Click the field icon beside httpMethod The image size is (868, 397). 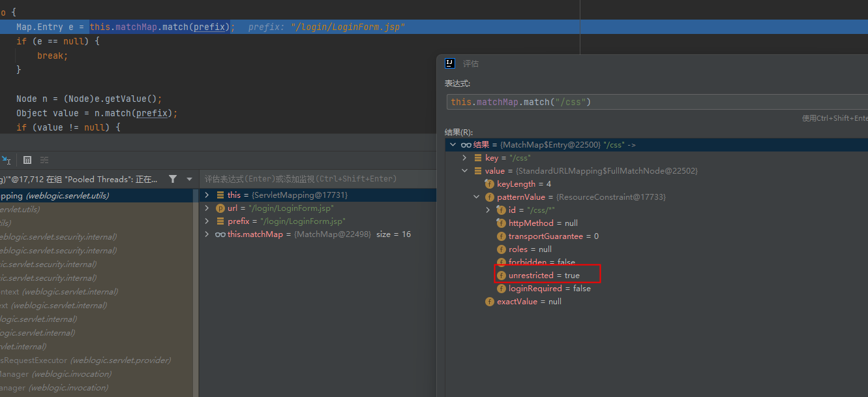coord(501,223)
